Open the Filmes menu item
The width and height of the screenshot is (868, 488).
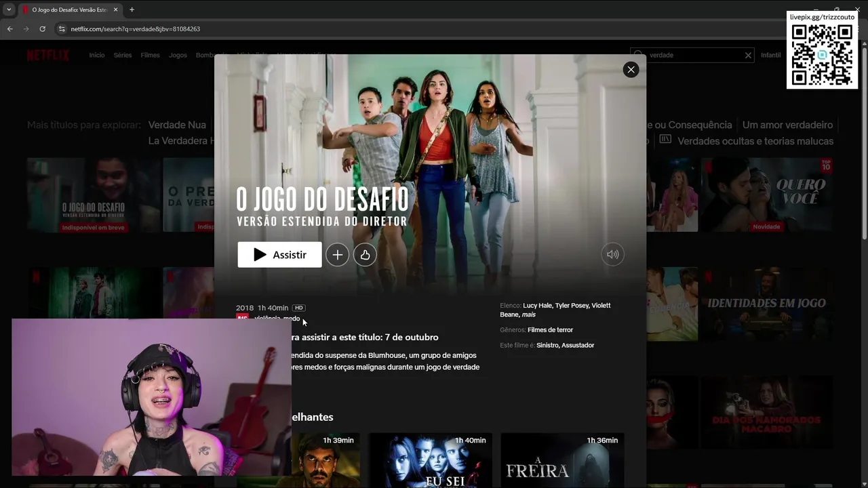click(150, 55)
